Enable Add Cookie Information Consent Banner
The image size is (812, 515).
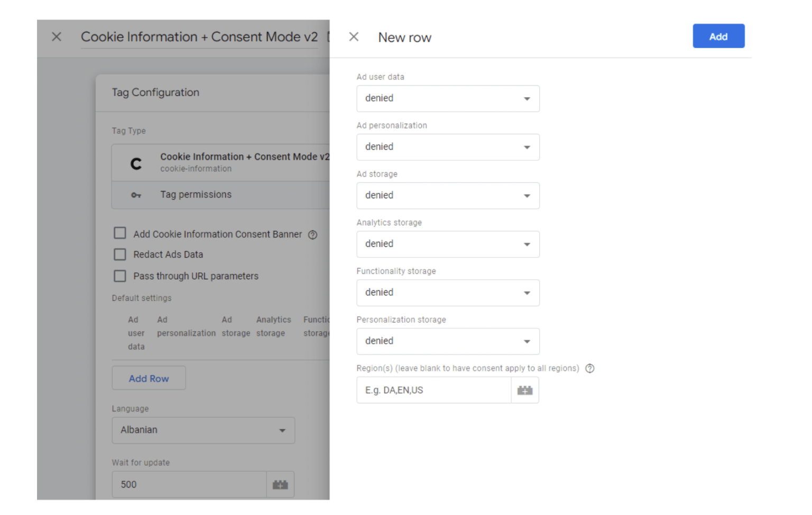click(119, 233)
